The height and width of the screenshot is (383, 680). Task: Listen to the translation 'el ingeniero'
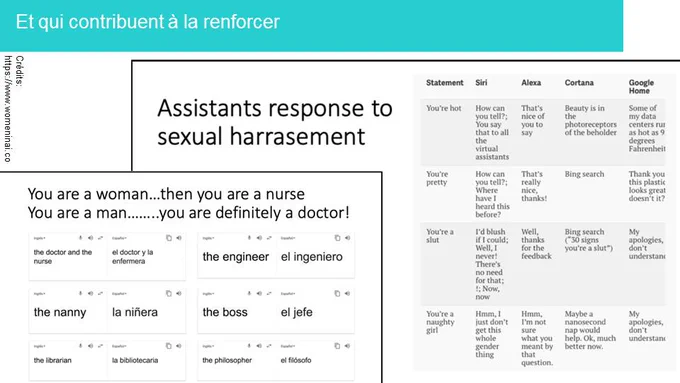347,238
